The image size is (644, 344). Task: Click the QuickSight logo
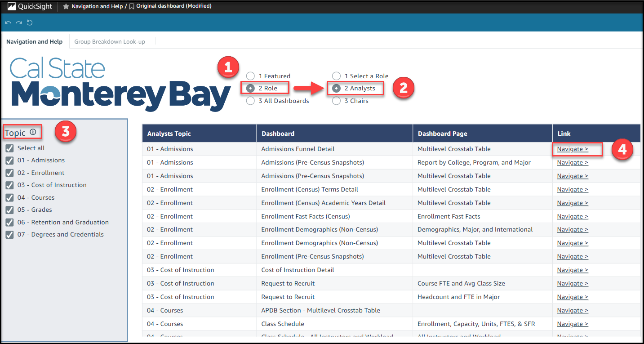(30, 6)
